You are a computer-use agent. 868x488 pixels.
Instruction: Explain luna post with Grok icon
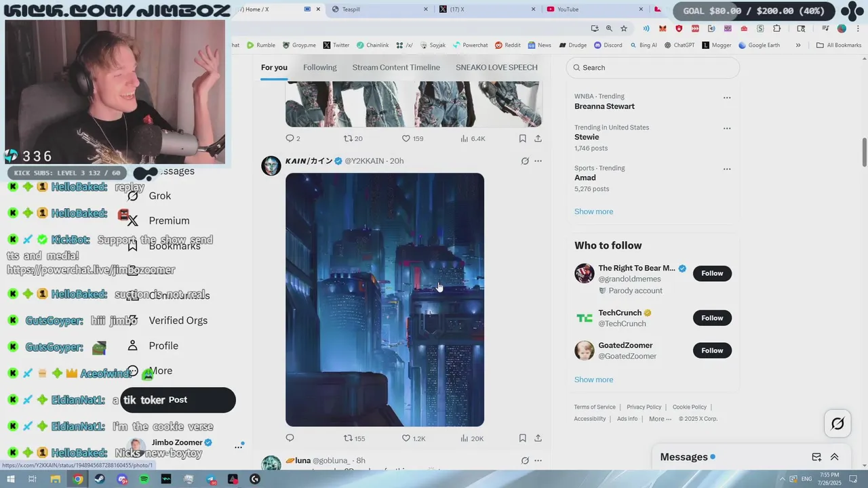524,461
